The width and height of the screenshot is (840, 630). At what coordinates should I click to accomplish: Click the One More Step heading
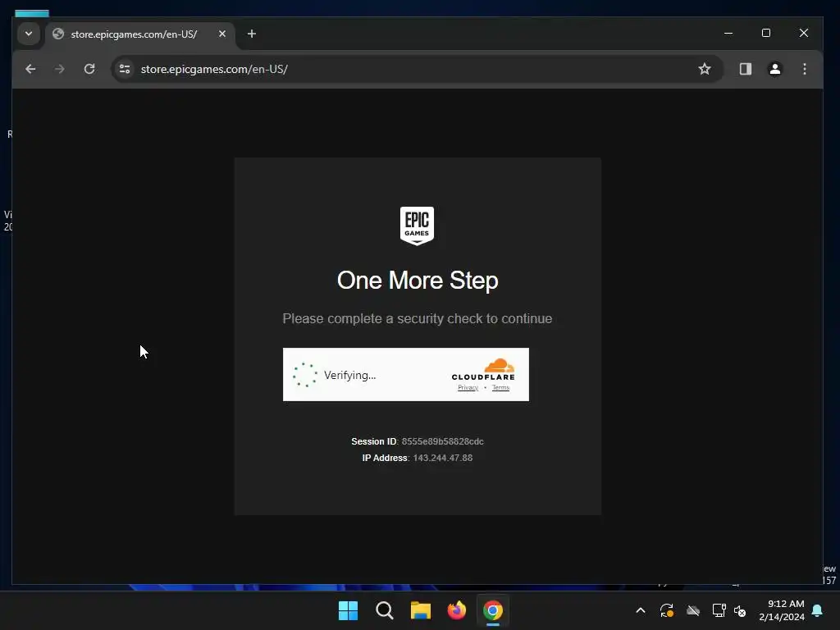(418, 281)
